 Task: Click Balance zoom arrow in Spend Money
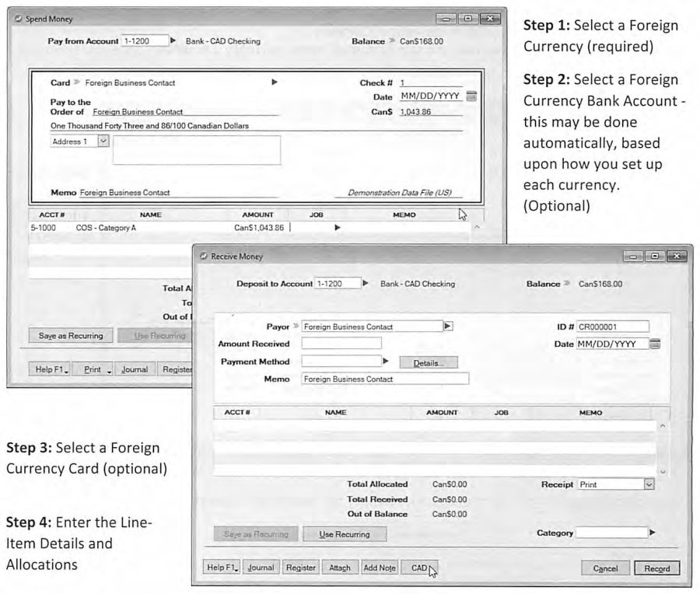tap(393, 40)
